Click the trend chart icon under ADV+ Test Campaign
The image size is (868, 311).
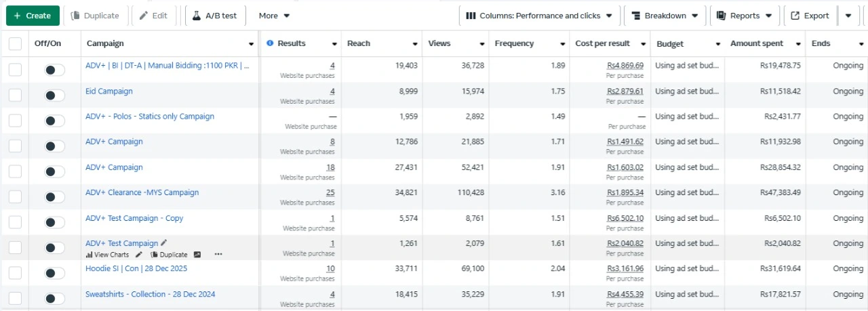tap(197, 255)
